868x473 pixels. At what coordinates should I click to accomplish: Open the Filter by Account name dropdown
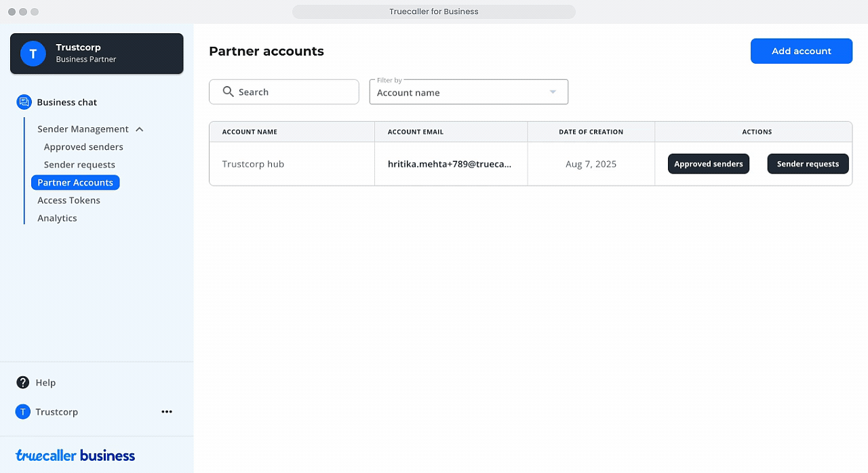pyautogui.click(x=468, y=92)
